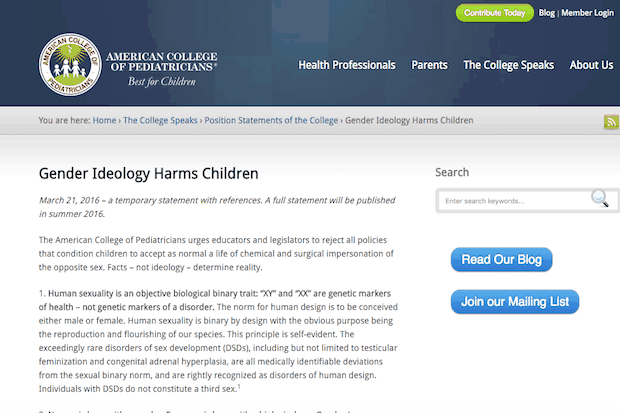The height and width of the screenshot is (413, 620).
Task: Open The College Speaks menu
Action: 508,65
